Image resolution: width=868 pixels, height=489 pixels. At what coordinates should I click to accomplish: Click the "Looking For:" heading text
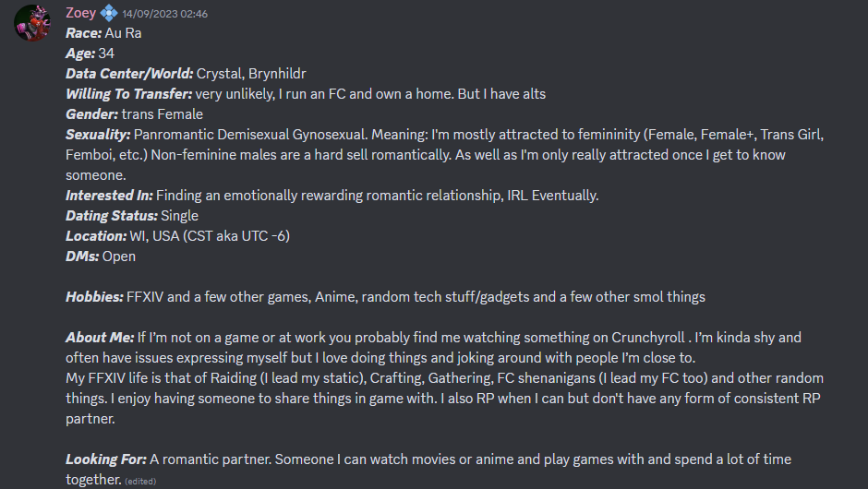click(105, 459)
